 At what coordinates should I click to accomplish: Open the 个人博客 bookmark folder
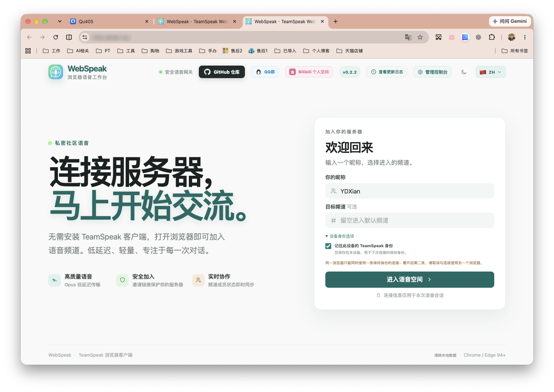coord(316,51)
